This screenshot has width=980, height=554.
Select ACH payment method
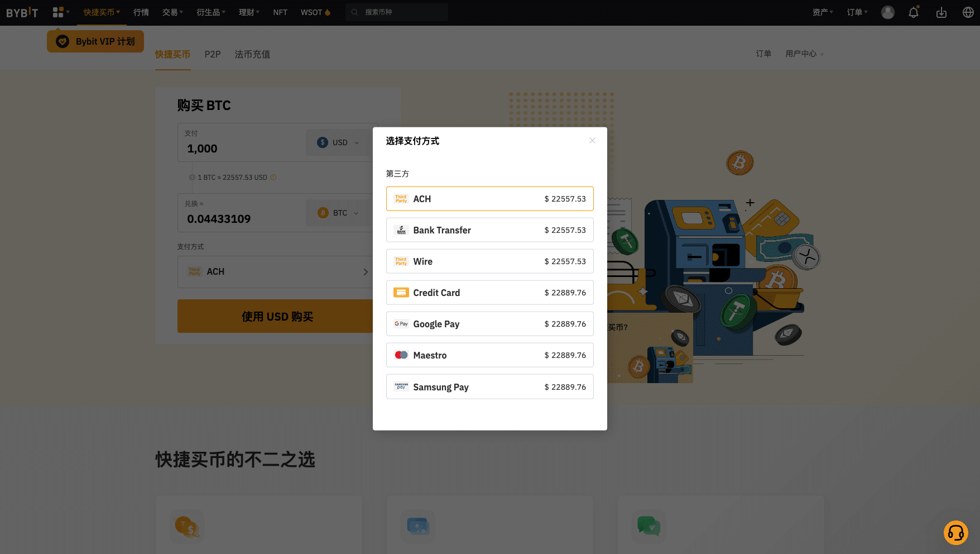pos(489,199)
